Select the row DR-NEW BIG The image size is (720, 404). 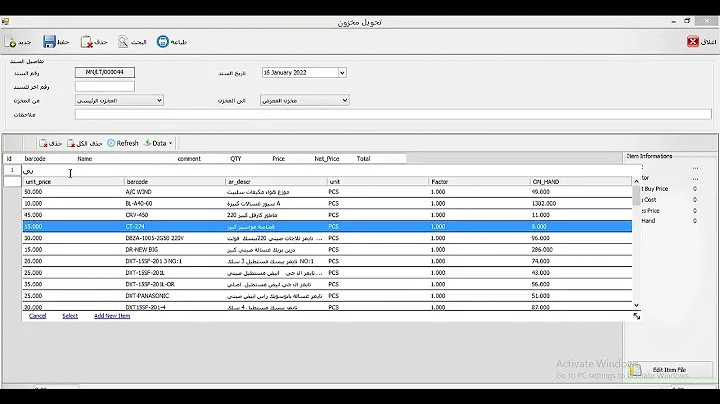coord(327,250)
